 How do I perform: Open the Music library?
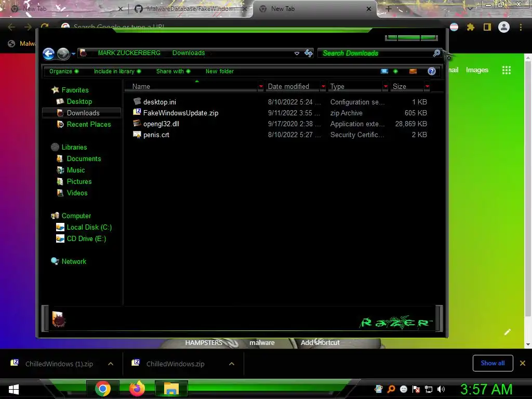click(76, 170)
